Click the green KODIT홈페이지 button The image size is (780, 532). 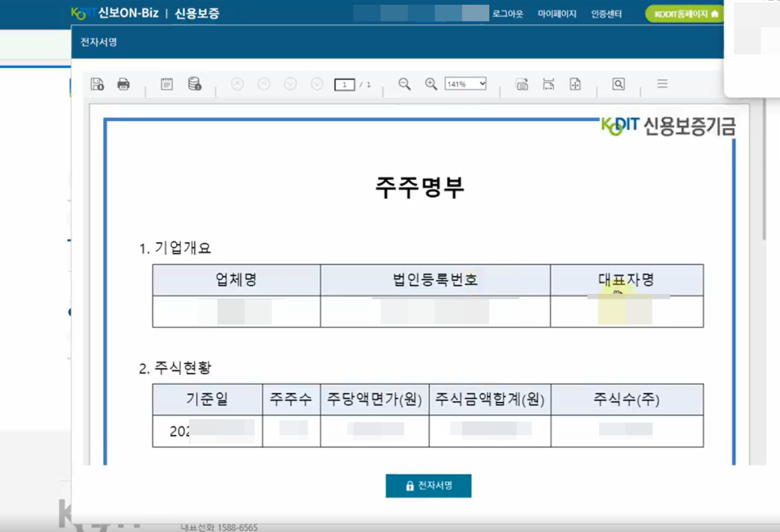pyautogui.click(x=685, y=14)
